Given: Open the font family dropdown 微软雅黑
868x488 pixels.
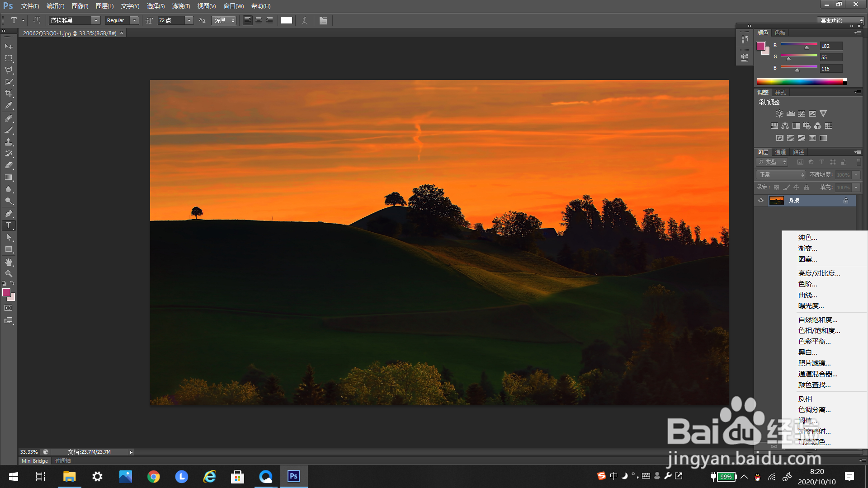Looking at the screenshot, I should [x=95, y=20].
